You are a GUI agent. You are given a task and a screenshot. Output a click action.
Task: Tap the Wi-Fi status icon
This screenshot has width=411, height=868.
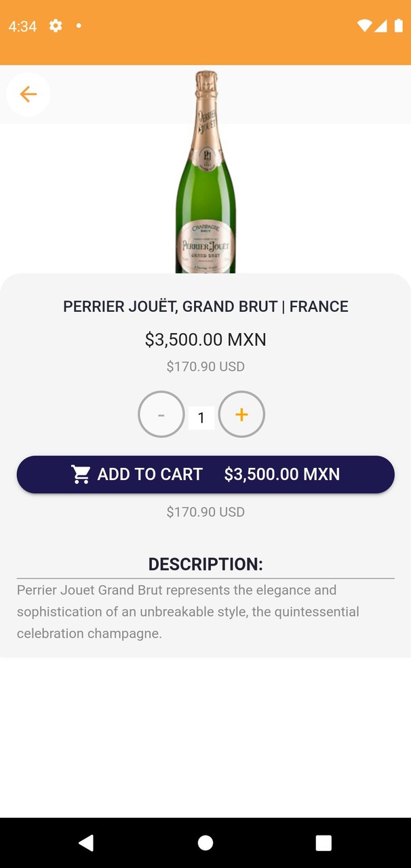364,26
